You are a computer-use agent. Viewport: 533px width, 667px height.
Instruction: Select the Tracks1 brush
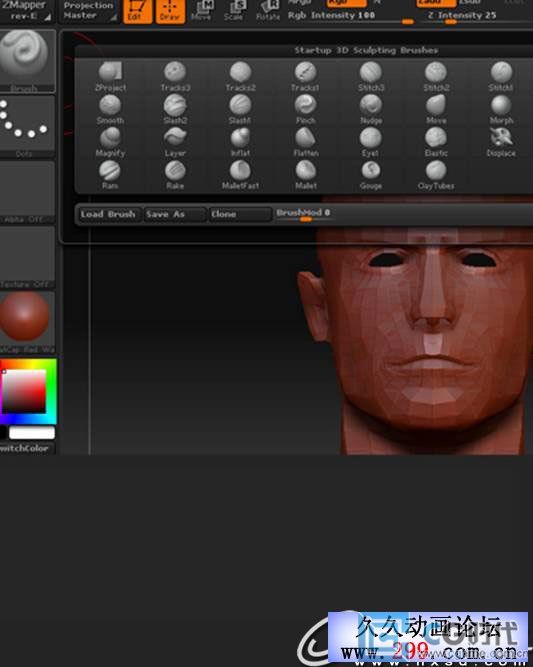[305, 77]
